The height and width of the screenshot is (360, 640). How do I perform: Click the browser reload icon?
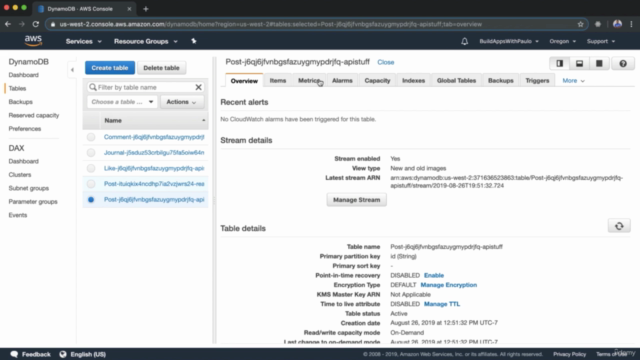point(36,24)
